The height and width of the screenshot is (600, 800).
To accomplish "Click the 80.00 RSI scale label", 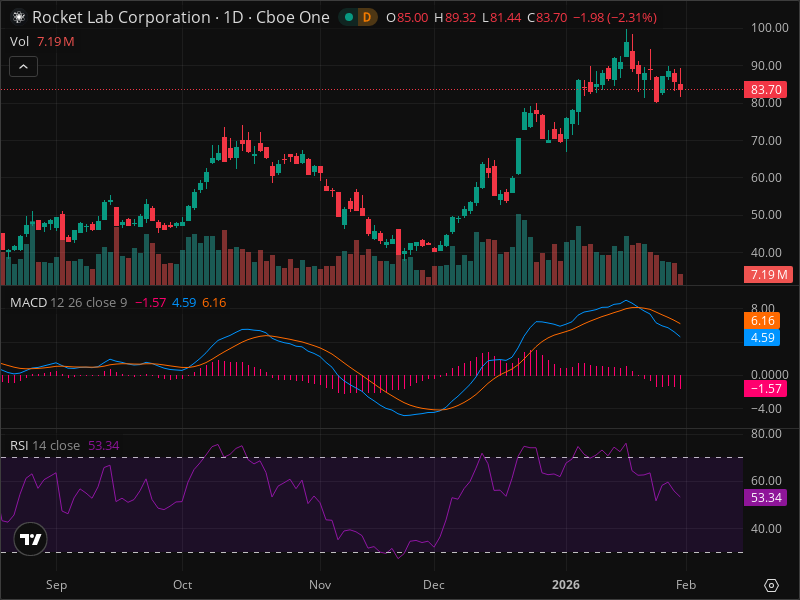I will (x=766, y=434).
